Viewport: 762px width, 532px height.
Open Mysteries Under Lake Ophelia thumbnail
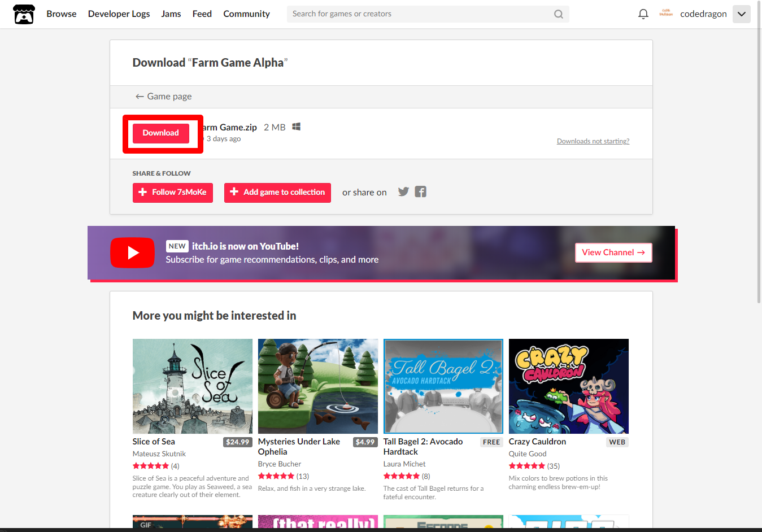(318, 386)
